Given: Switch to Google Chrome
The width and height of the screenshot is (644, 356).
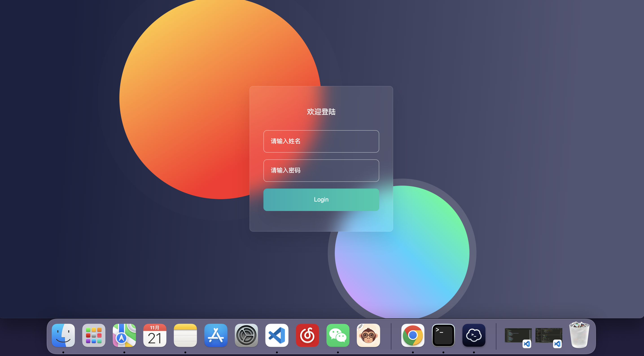Looking at the screenshot, I should pyautogui.click(x=413, y=335).
